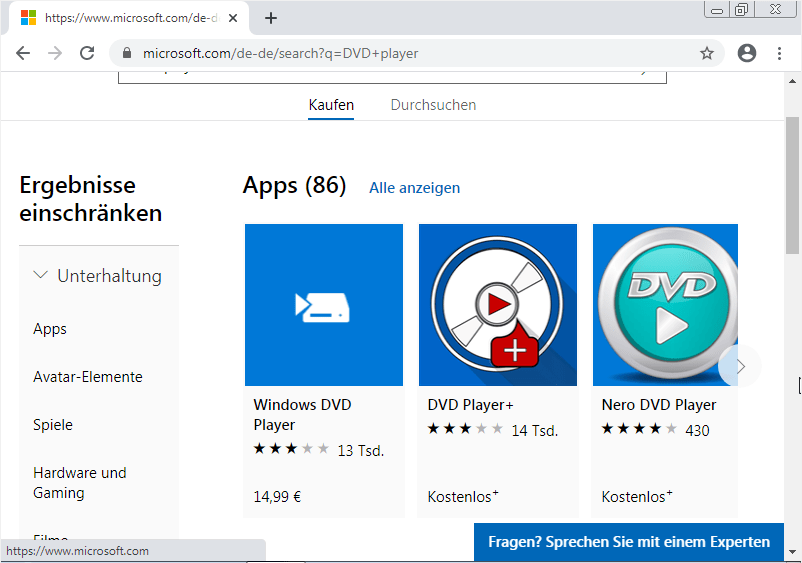Filter results by Spiele
This screenshot has width=802, height=563.
(x=53, y=425)
